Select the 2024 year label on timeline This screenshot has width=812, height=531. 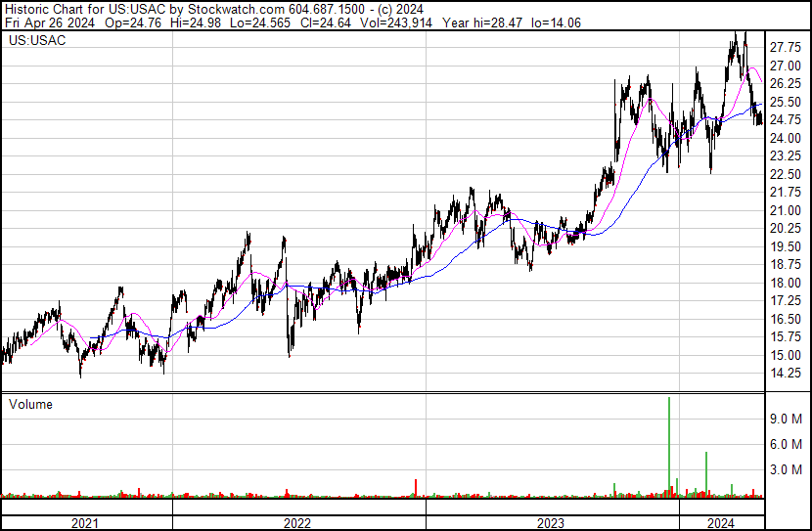point(722,522)
